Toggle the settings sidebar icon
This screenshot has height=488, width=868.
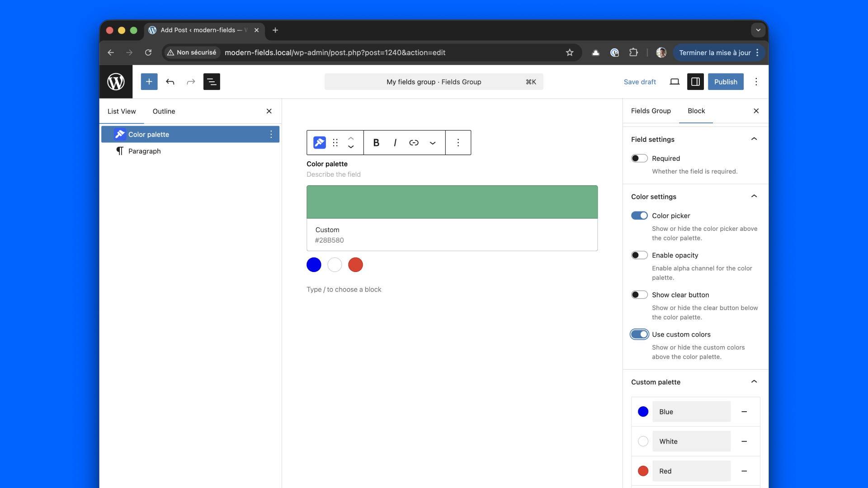tap(695, 82)
